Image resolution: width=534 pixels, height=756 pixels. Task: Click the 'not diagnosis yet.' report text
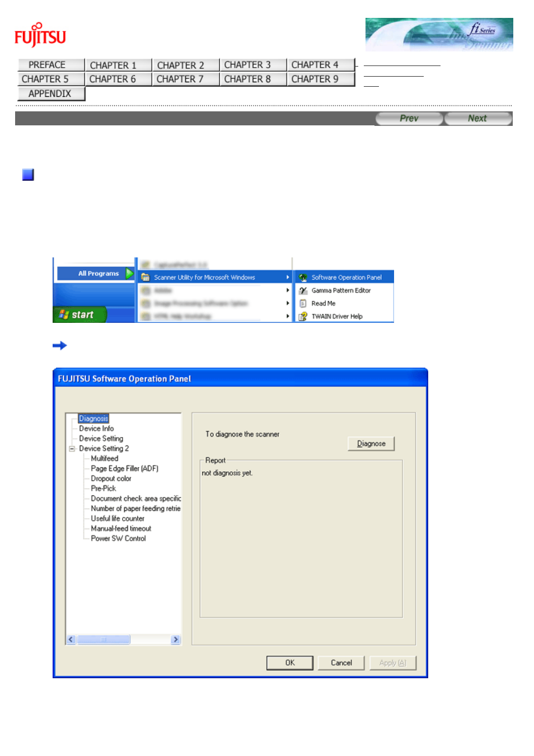click(227, 473)
